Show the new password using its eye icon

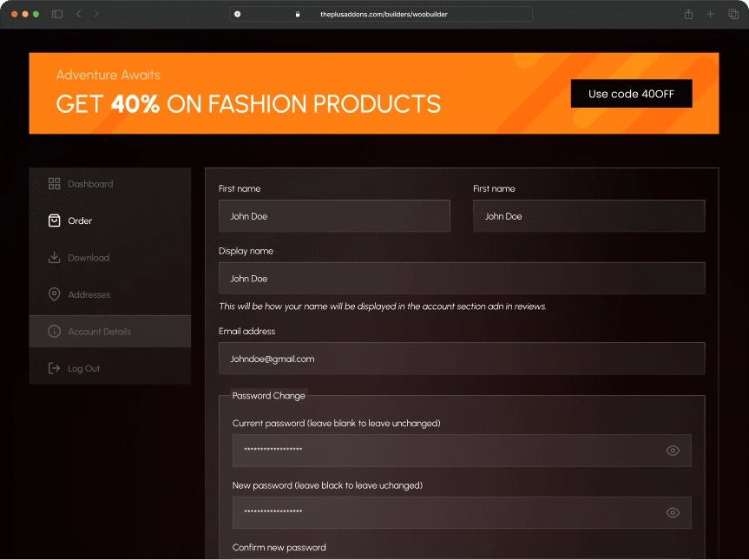click(673, 513)
